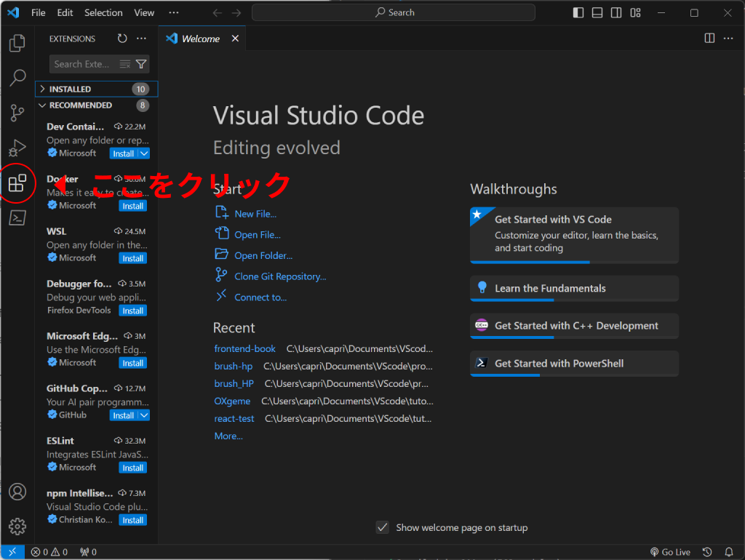
Task: Close the Welcome tab
Action: [x=235, y=39]
